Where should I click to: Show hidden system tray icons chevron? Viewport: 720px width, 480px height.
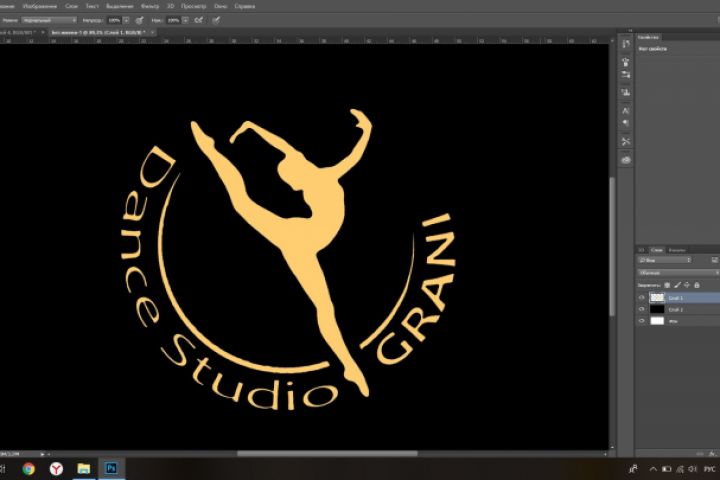[653, 469]
